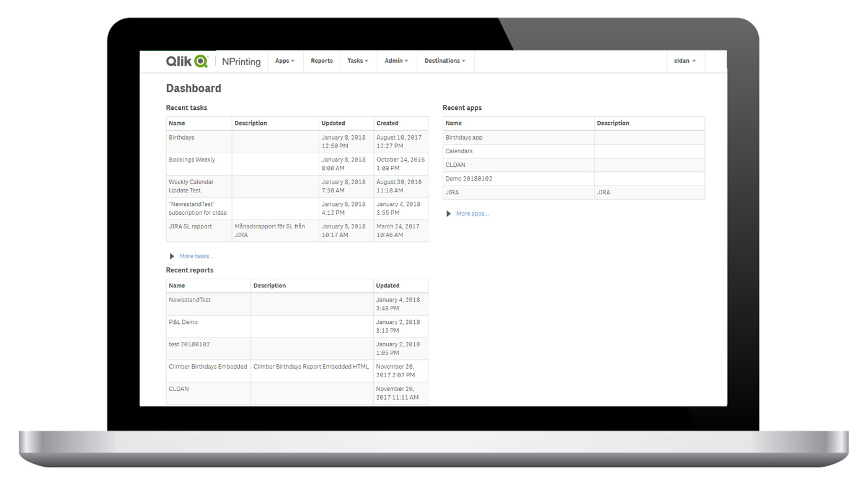Open the NPrinting home link
Screen dimensions: 868x489
(x=241, y=61)
